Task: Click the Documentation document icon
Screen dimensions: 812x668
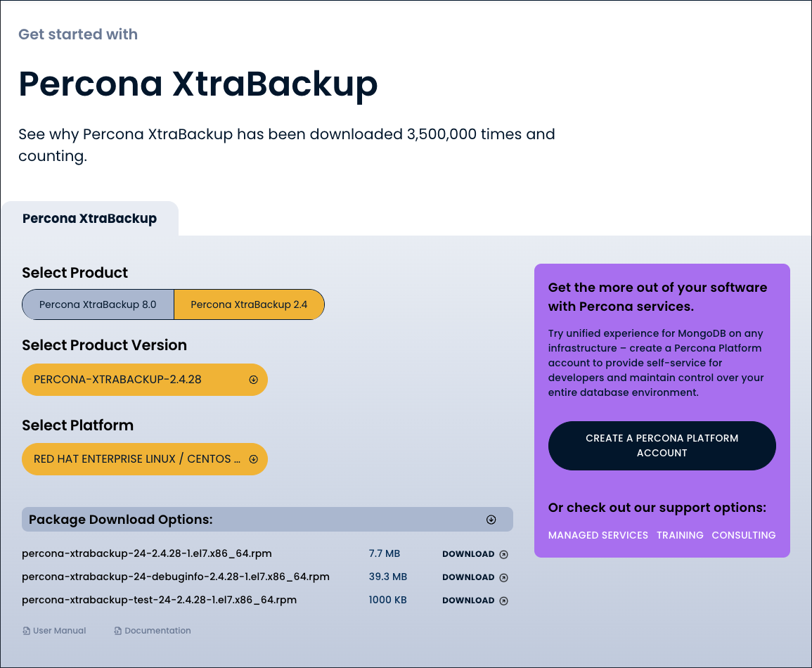Action: coord(117,631)
